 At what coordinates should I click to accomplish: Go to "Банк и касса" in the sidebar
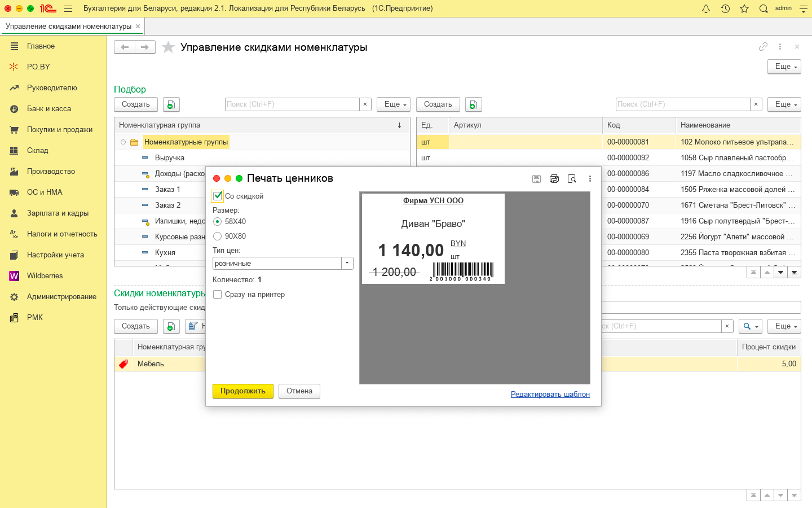pos(49,109)
